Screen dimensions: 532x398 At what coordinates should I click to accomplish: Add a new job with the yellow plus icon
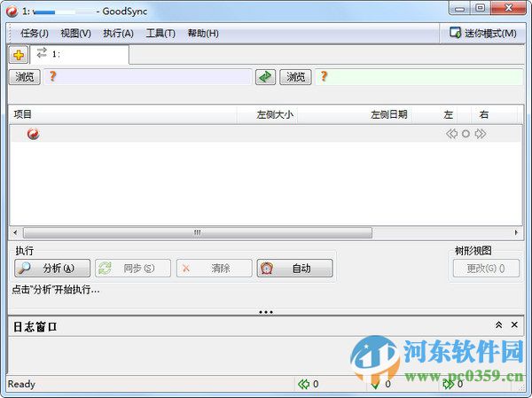pyautogui.click(x=19, y=55)
